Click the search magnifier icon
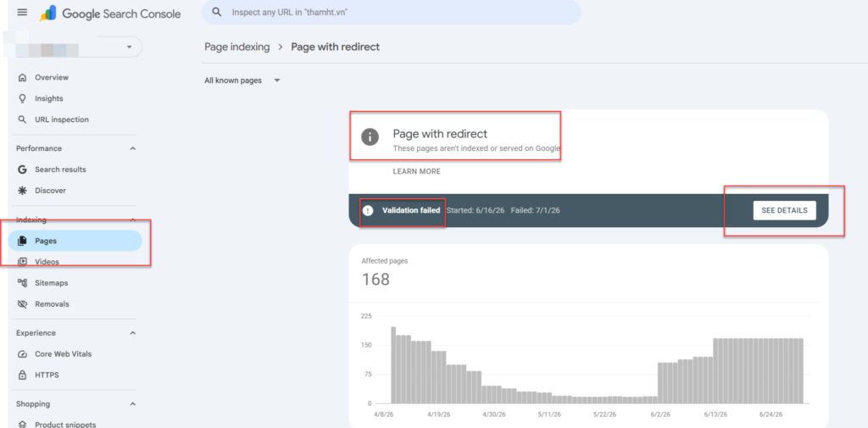 coord(218,12)
